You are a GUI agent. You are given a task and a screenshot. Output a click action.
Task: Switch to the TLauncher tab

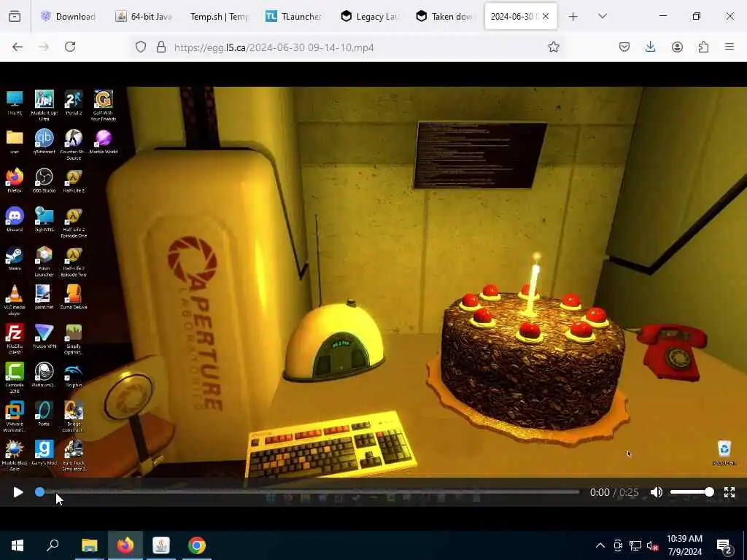(293, 16)
